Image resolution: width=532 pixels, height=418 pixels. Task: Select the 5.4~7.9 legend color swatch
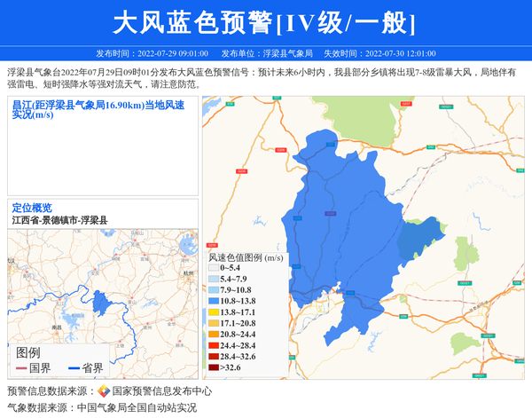pyautogui.click(x=214, y=279)
